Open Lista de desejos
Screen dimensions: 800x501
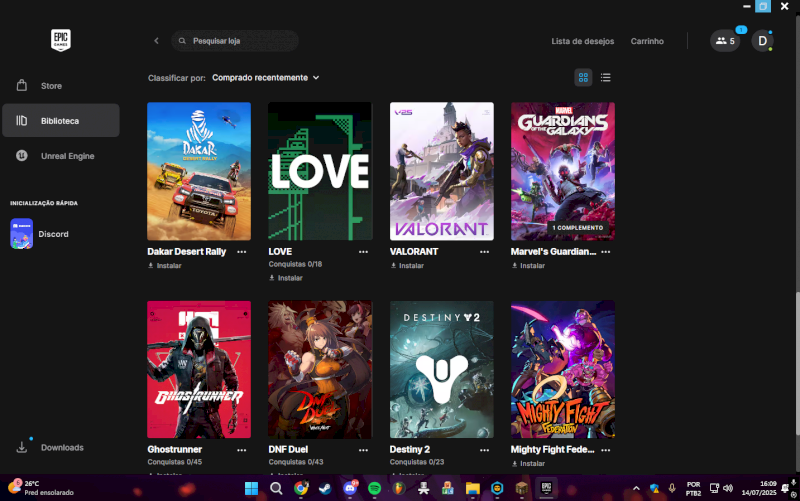(583, 41)
